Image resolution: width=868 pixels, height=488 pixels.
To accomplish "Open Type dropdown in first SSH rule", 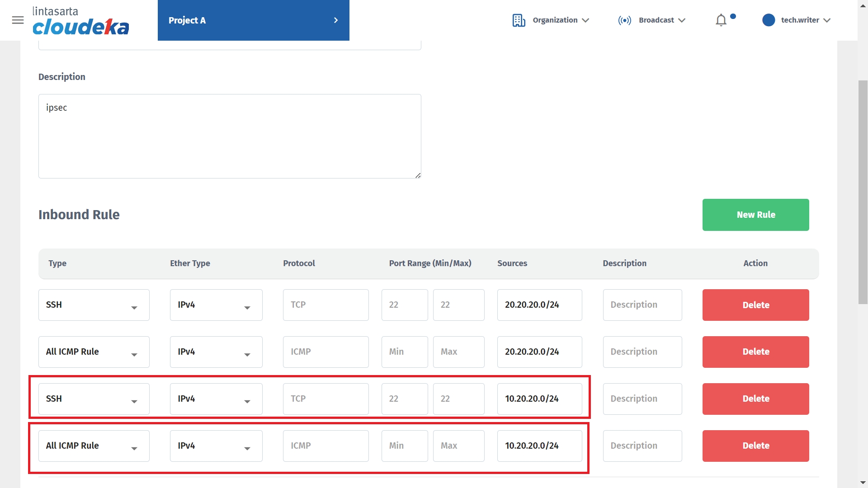I will click(94, 305).
